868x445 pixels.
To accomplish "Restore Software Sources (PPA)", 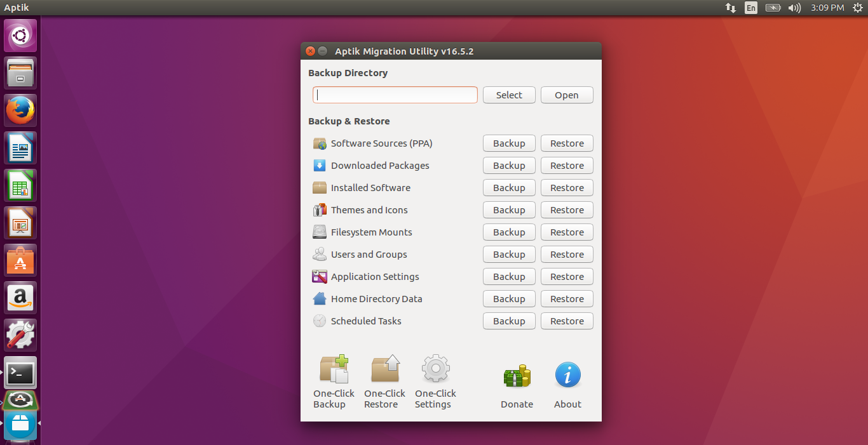I will [567, 143].
